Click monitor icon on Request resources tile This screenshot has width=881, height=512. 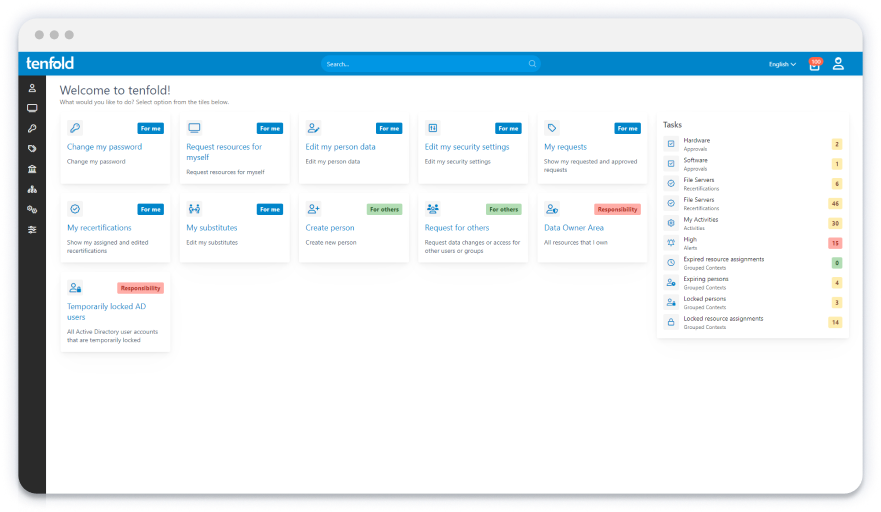coord(194,128)
